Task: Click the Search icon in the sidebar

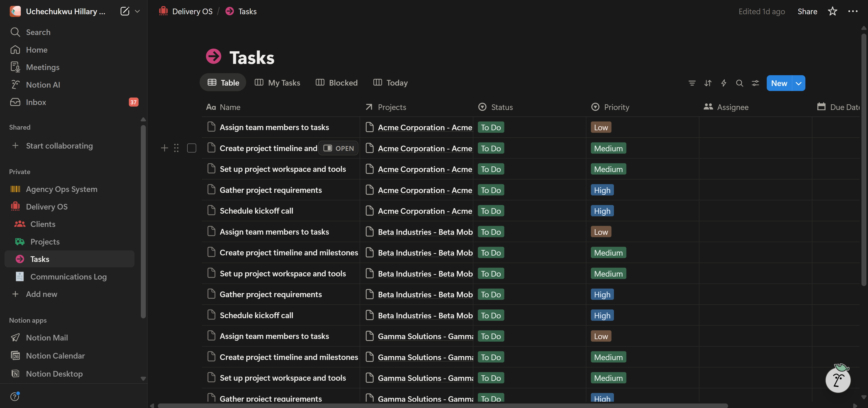Action: [16, 32]
